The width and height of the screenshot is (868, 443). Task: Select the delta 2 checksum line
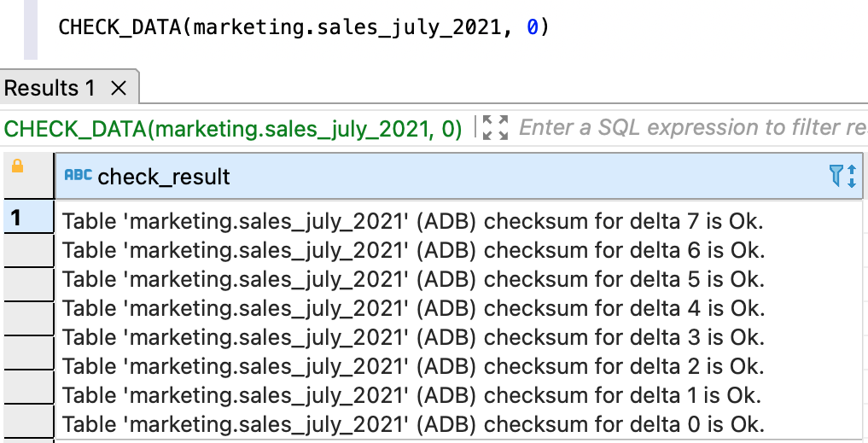tap(412, 367)
